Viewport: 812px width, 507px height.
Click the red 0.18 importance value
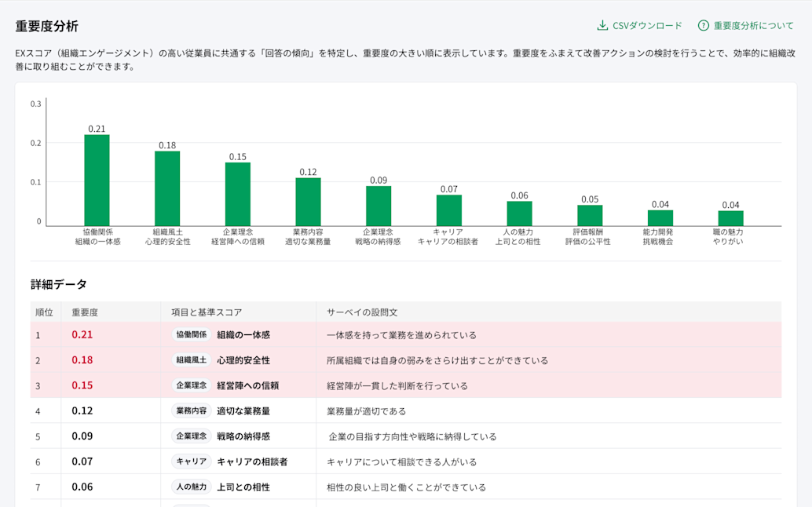(x=82, y=360)
